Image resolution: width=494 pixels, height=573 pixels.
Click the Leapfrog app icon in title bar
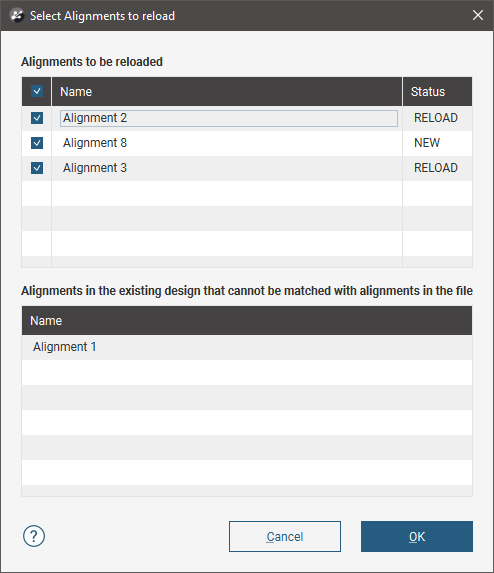[17, 16]
